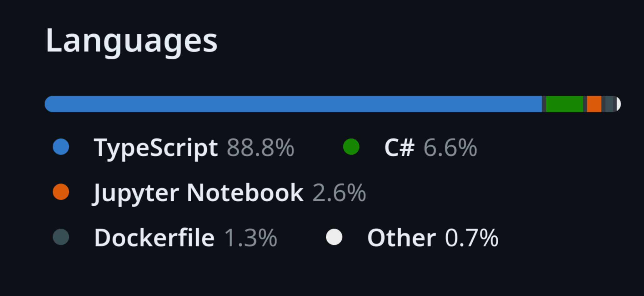
Task: Click the 1.3% value beside Dockerfile
Action: [250, 237]
